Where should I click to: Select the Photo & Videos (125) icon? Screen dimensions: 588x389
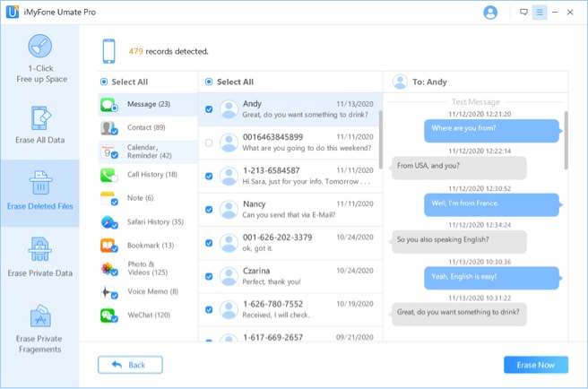(x=109, y=269)
